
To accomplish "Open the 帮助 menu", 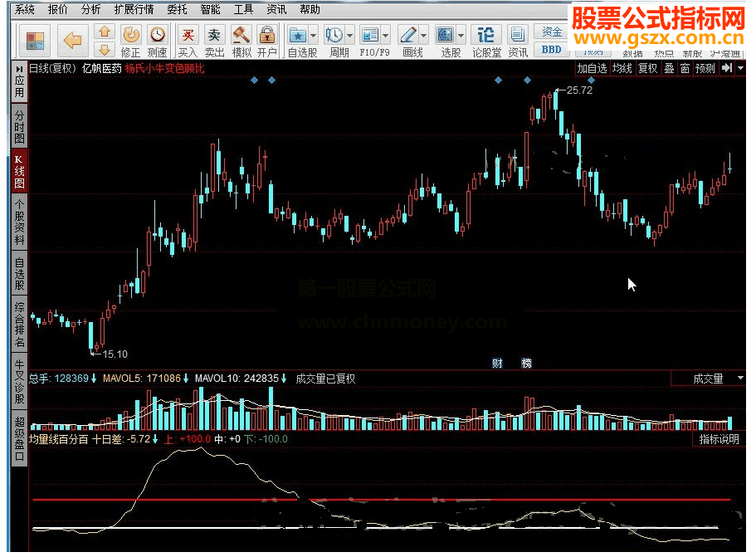I will [x=310, y=9].
